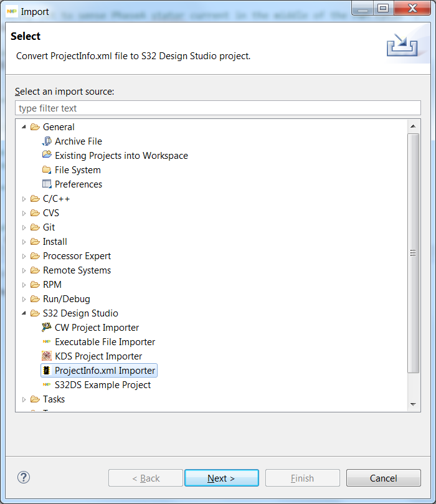Expand the C/C++ category

click(24, 199)
